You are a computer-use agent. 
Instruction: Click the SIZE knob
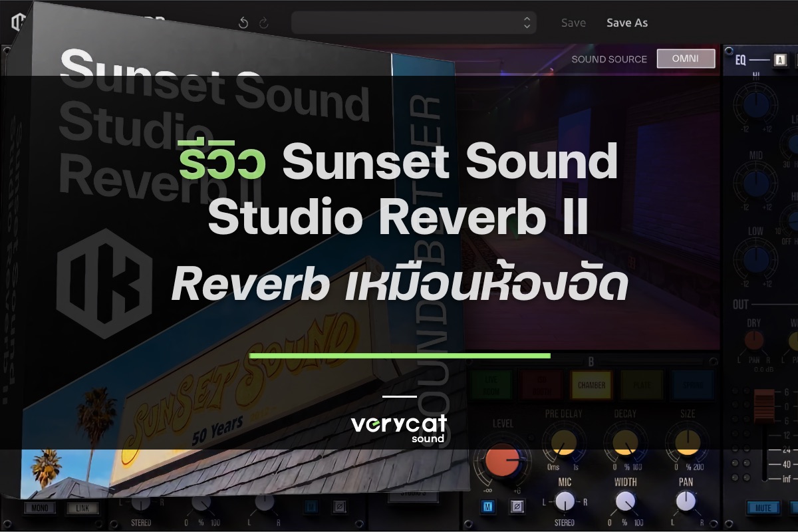(x=688, y=442)
